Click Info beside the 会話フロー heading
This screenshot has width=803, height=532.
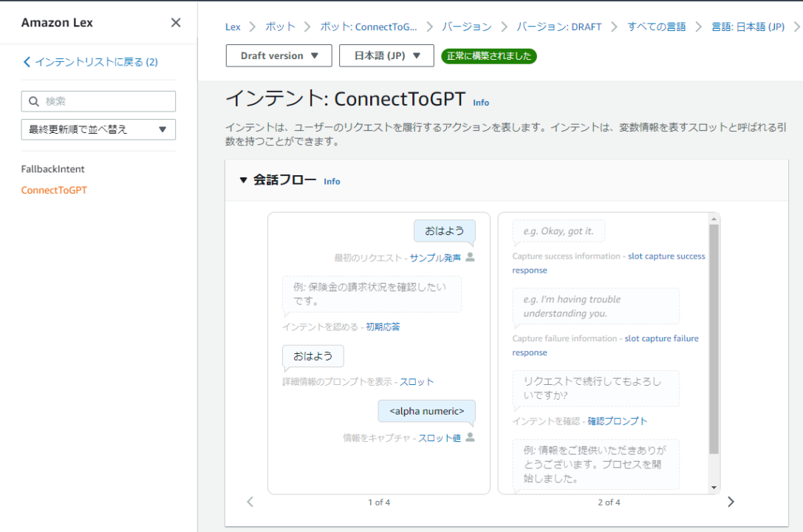(x=332, y=181)
